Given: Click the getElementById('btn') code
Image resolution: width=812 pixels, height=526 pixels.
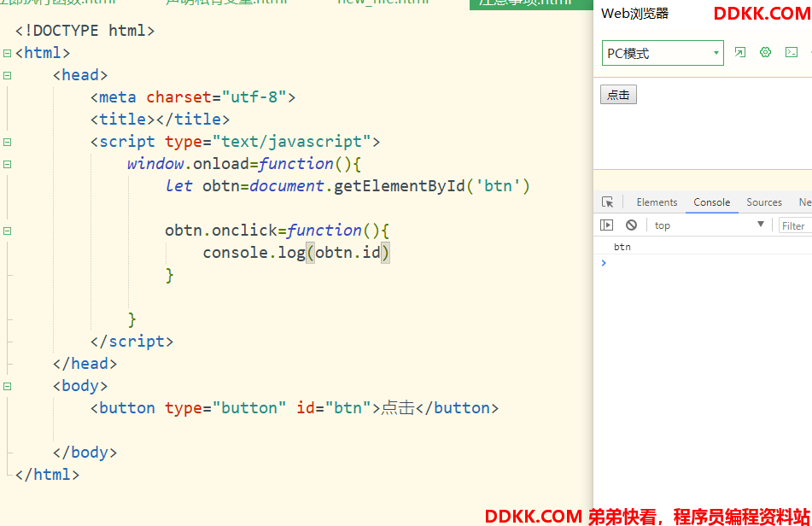Looking at the screenshot, I should click(x=432, y=186).
